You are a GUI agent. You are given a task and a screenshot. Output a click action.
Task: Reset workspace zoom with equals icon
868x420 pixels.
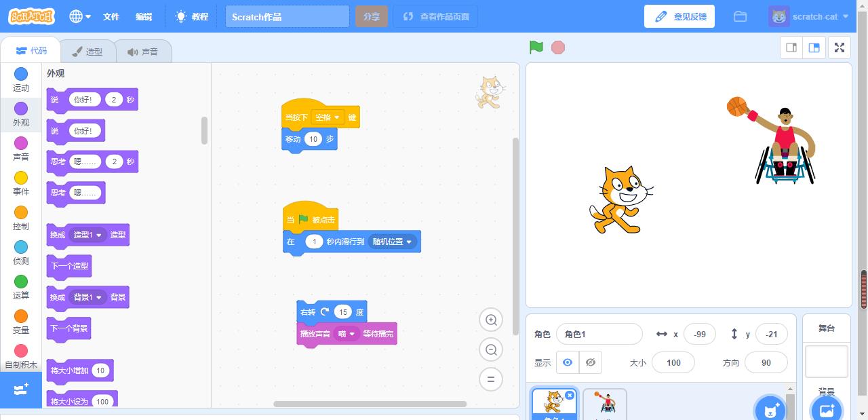click(491, 379)
